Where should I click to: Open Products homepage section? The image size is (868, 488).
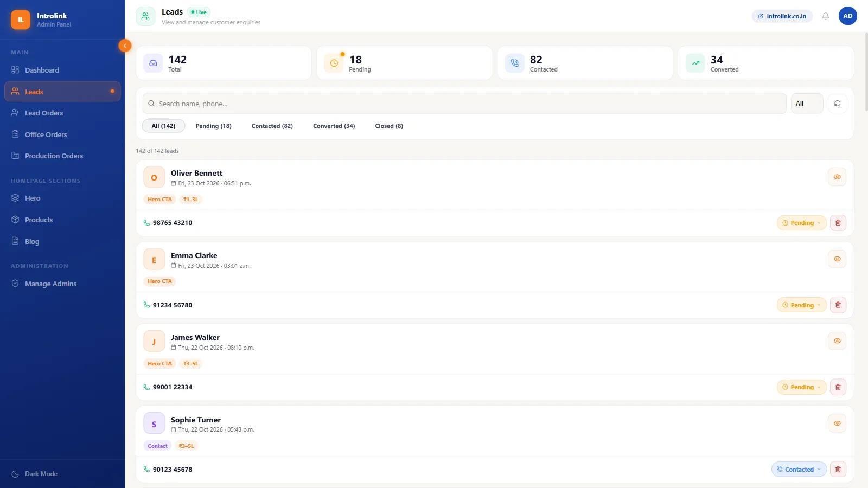coord(62,220)
